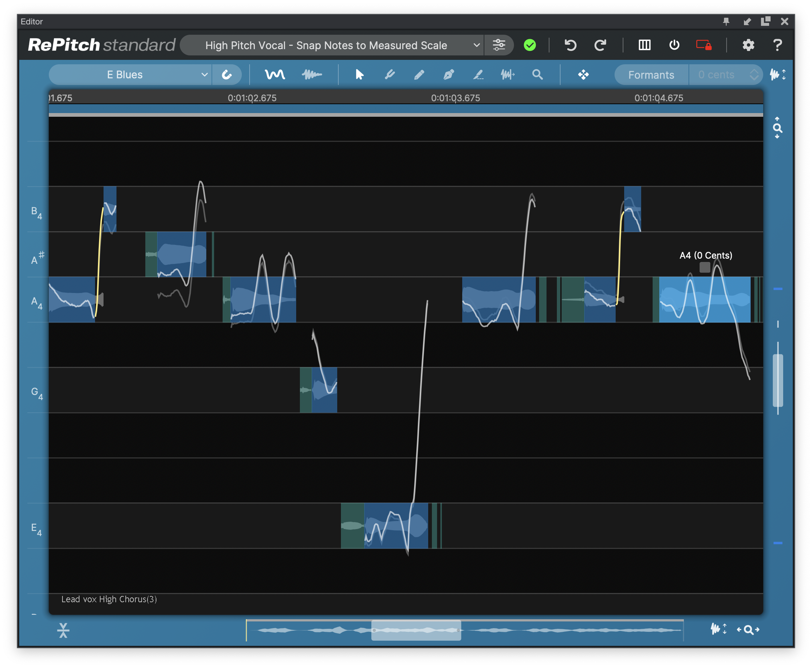The width and height of the screenshot is (812, 668).
Task: Click the redo arrow icon
Action: [600, 45]
